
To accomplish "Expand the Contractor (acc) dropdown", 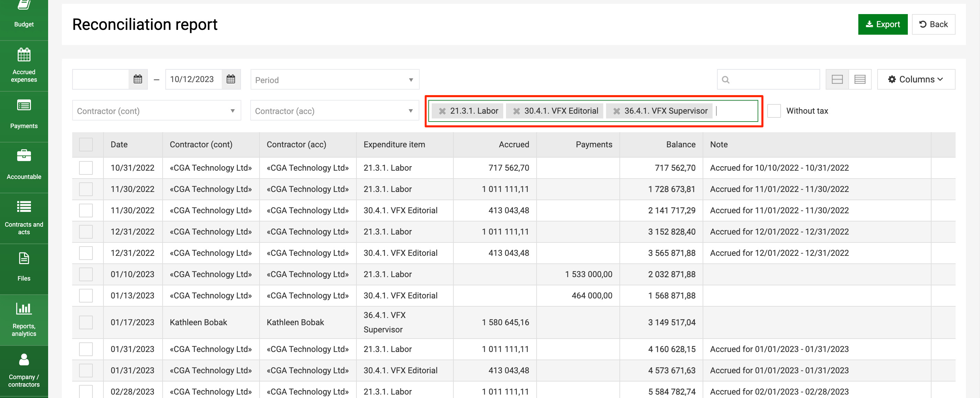I will tap(334, 111).
